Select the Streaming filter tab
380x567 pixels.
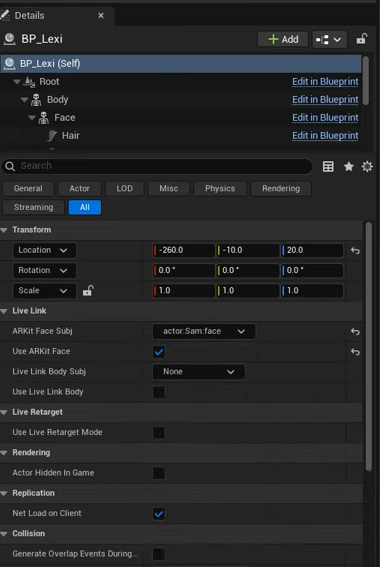(x=34, y=207)
